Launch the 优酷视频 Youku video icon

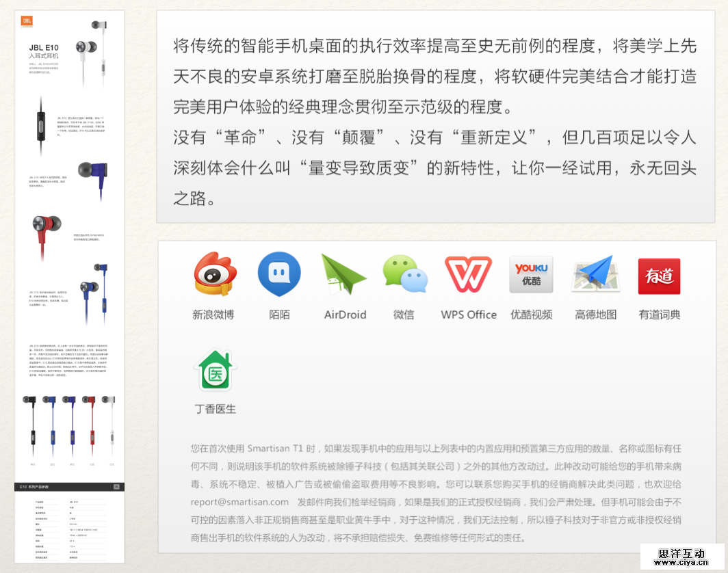pos(532,276)
